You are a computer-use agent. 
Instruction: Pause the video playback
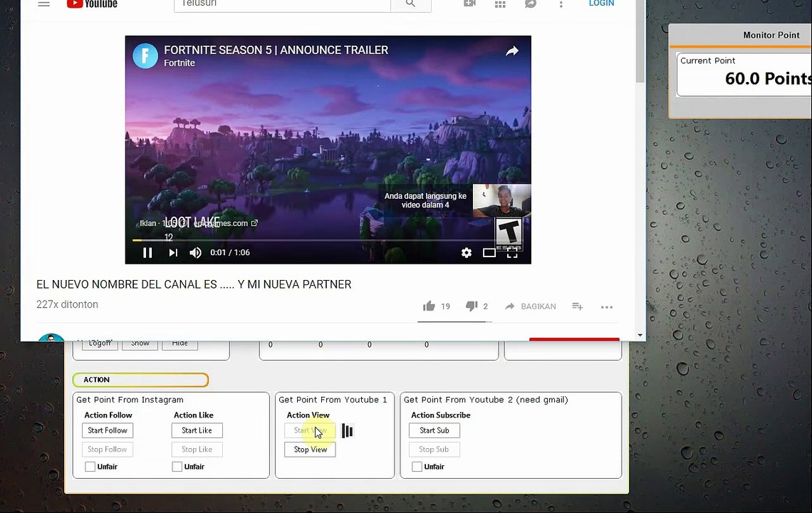pos(147,252)
